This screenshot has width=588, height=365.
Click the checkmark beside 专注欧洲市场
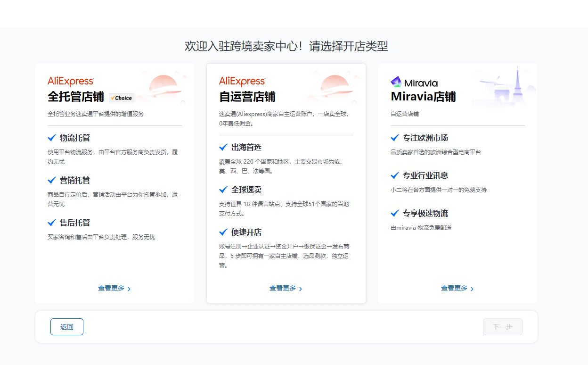(x=395, y=138)
